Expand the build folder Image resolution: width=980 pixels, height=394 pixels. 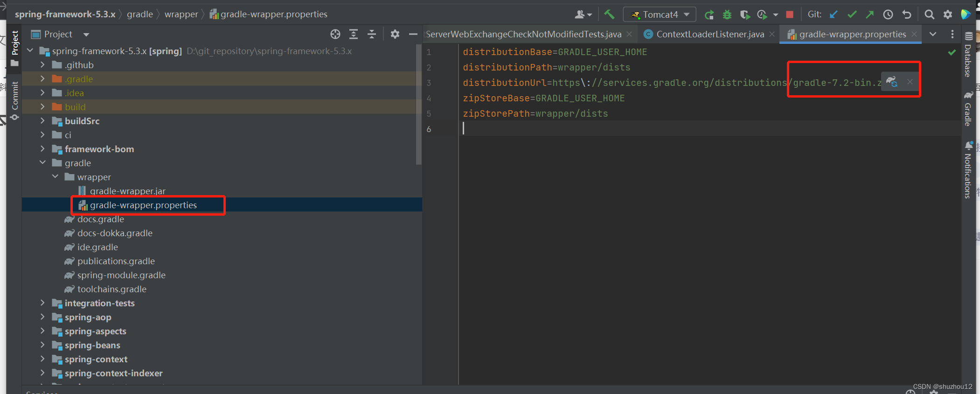pos(42,106)
